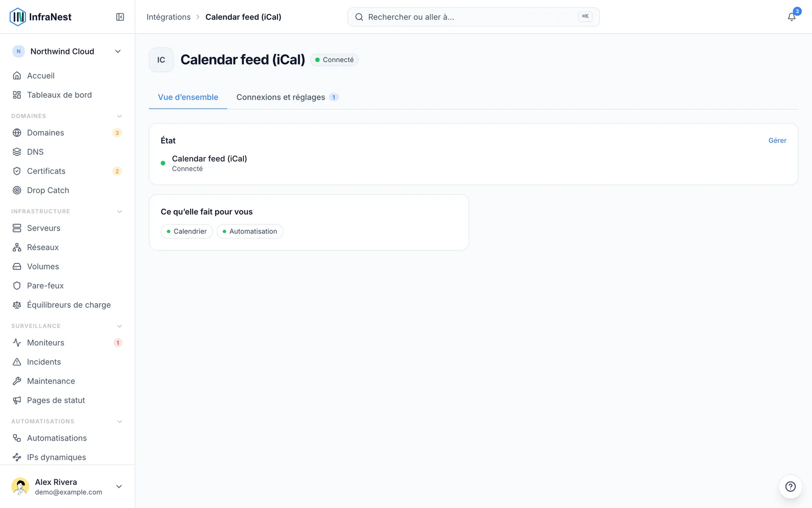Click the Calendar feed (iCal) breadcrumb text
Image resolution: width=812 pixels, height=508 pixels.
pos(243,17)
